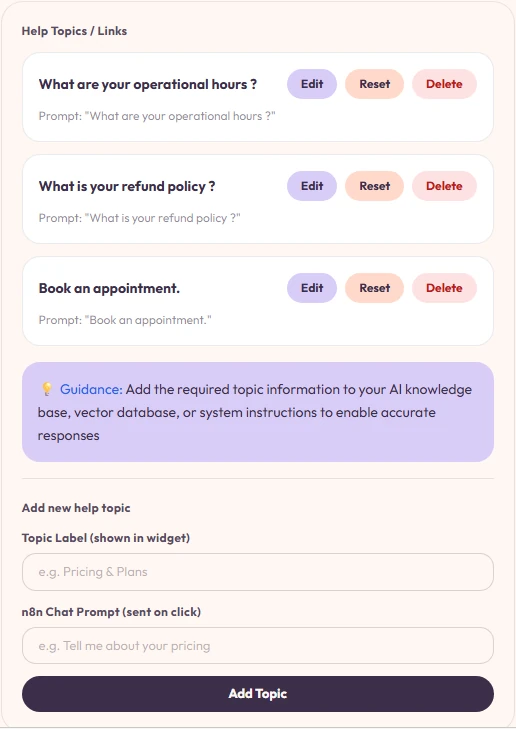This screenshot has width=516, height=729.
Task: Reset the refund policy topic
Action: pos(374,186)
